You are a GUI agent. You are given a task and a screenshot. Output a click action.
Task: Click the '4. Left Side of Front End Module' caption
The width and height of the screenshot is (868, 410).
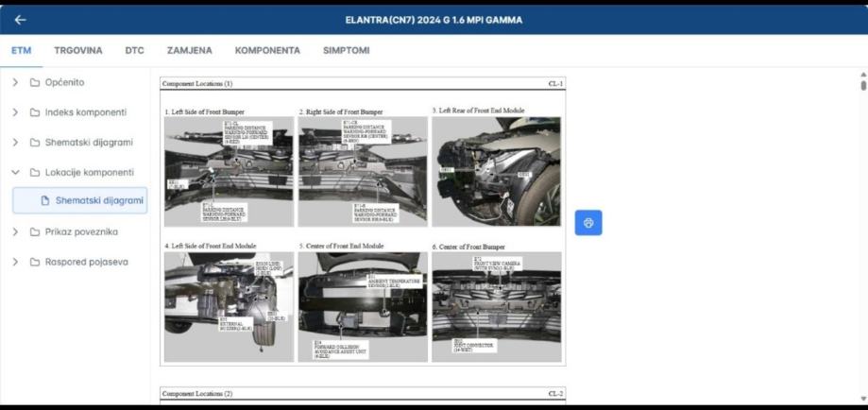pyautogui.click(x=211, y=246)
